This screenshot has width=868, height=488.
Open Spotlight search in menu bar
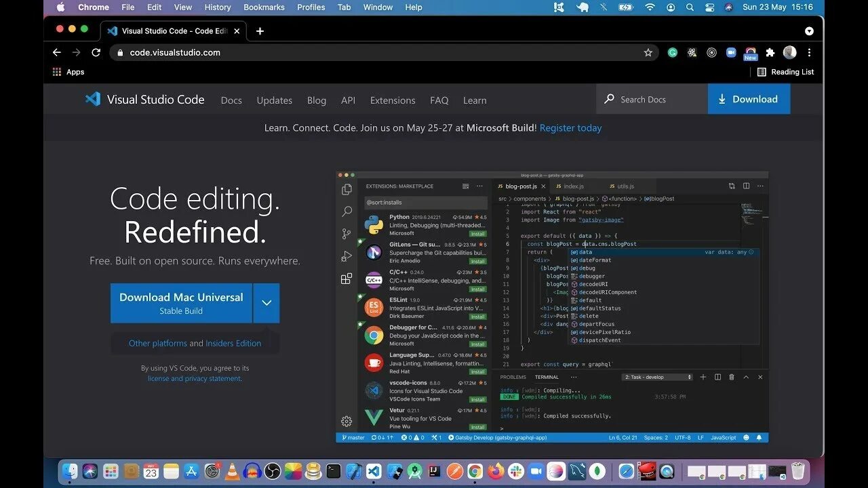tap(690, 7)
